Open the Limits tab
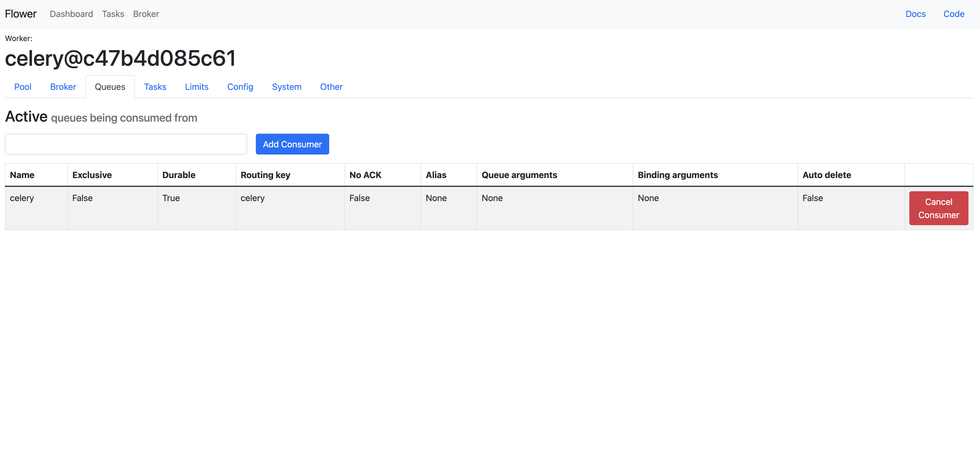Screen dimensions: 980x463 pyautogui.click(x=196, y=87)
